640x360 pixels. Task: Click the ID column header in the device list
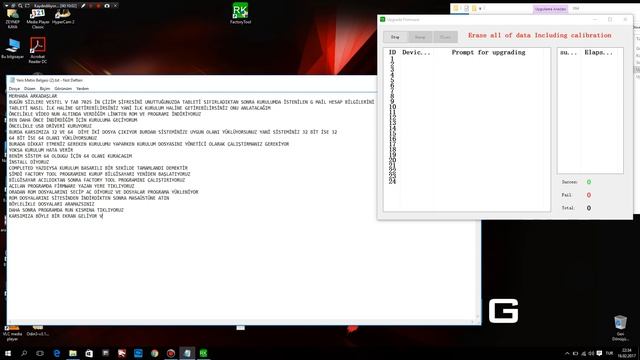pyautogui.click(x=392, y=52)
